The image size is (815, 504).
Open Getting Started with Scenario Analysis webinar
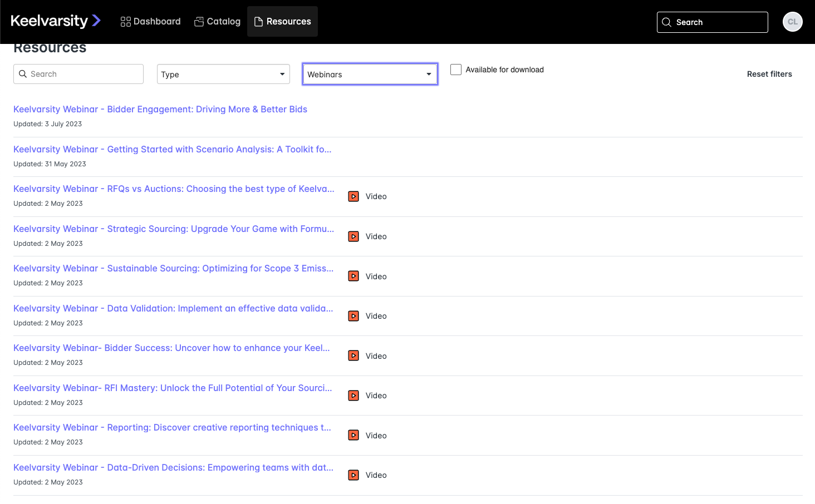click(173, 150)
